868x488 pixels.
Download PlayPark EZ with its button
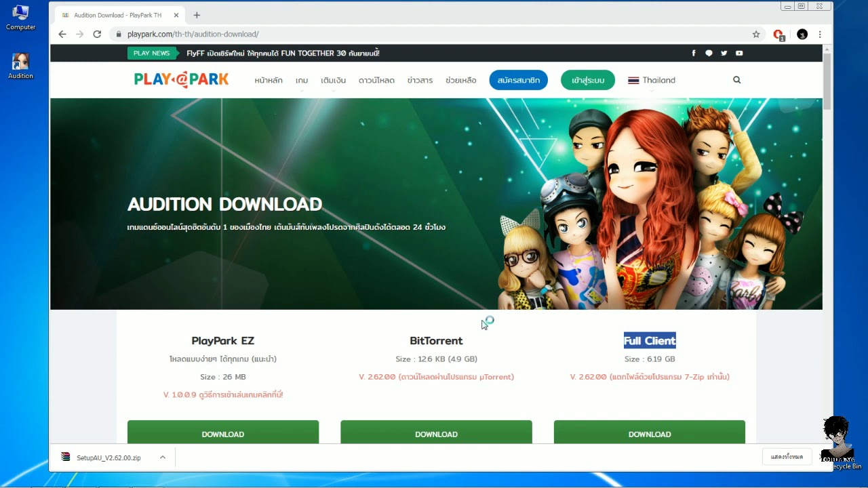click(x=223, y=432)
